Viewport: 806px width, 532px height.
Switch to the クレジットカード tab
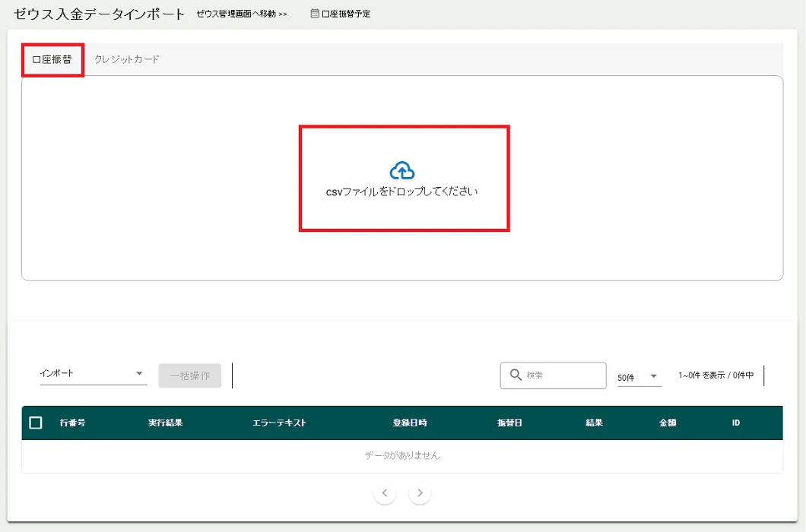pos(127,59)
